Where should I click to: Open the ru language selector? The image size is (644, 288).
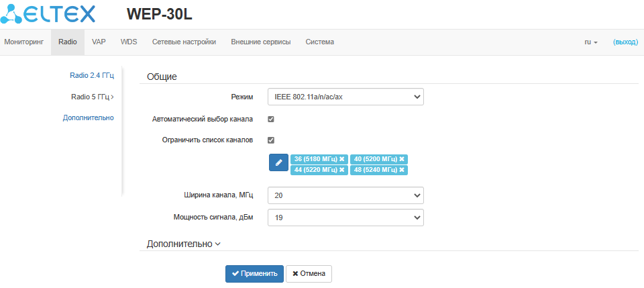coord(590,42)
